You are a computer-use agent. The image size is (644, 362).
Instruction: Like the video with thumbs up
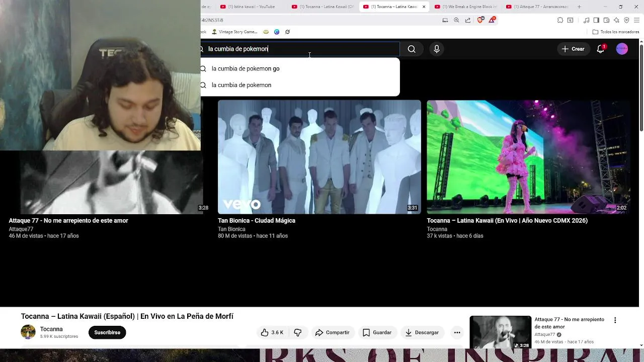tap(272, 332)
